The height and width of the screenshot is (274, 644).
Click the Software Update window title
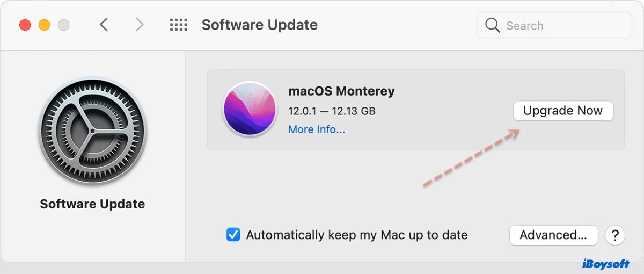click(259, 25)
